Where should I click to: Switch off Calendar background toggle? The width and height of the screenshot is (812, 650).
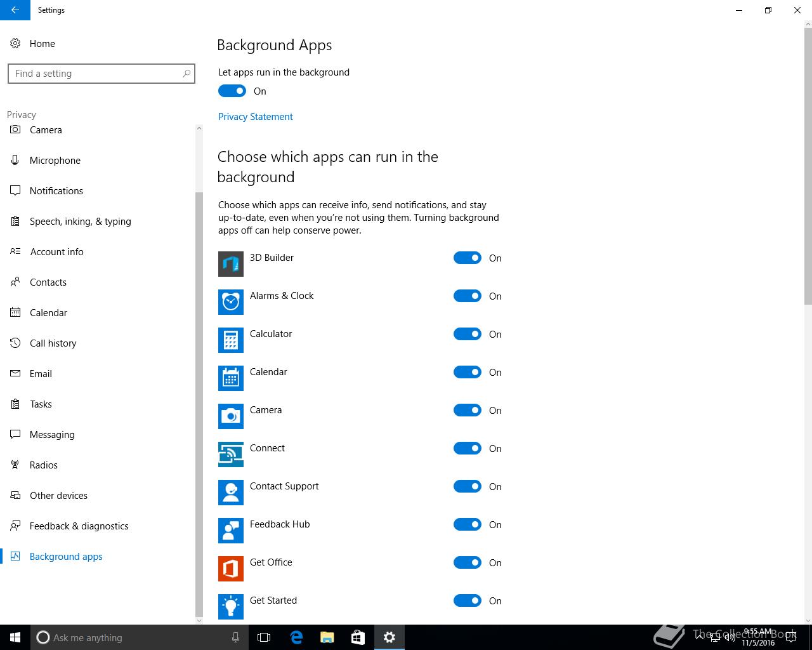tap(468, 372)
